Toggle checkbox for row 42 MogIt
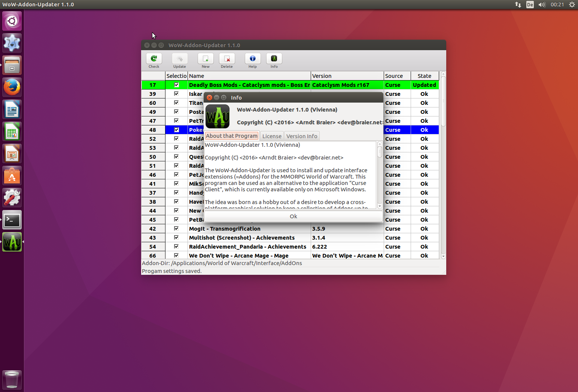578x392 pixels. tap(176, 229)
